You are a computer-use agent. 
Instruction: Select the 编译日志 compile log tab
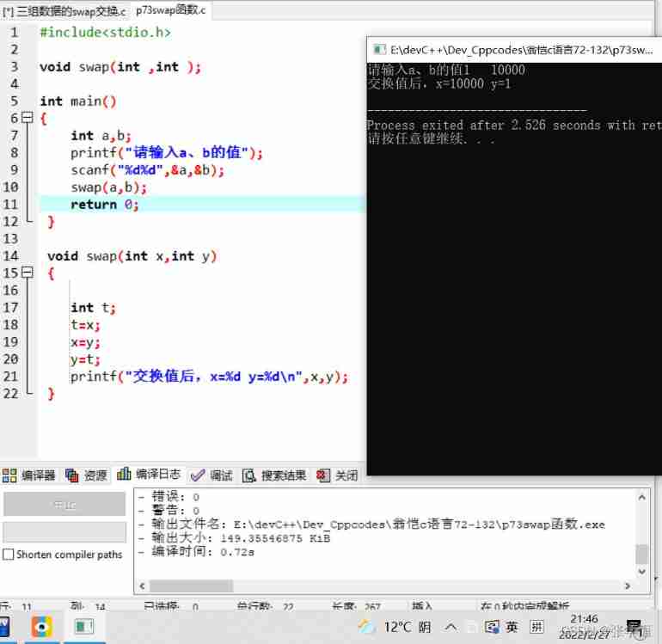151,475
